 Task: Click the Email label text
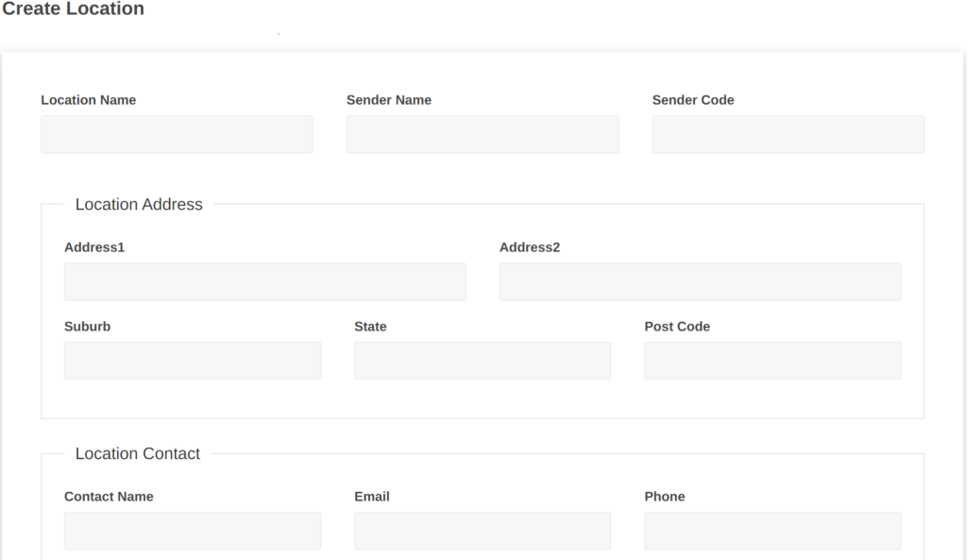(371, 497)
